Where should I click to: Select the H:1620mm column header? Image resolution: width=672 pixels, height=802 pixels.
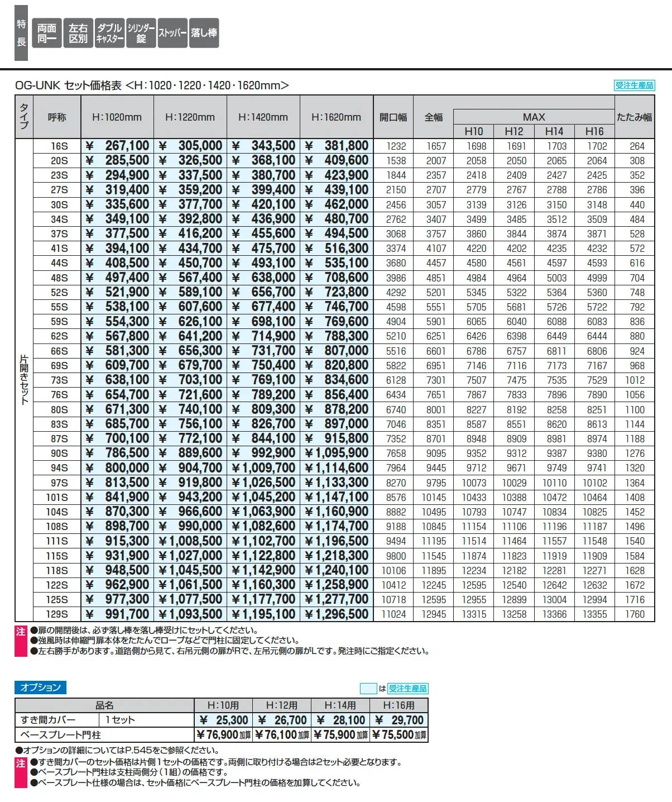click(337, 117)
